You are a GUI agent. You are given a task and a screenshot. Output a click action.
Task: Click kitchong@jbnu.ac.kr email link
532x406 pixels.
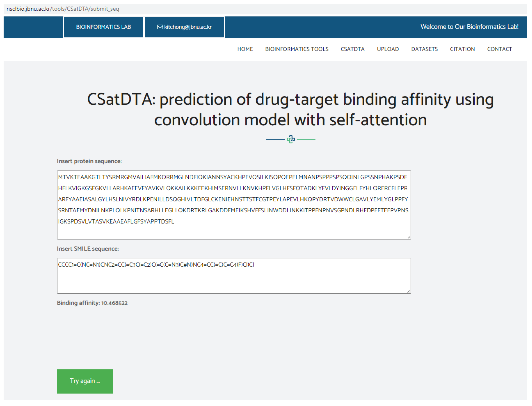coord(188,27)
